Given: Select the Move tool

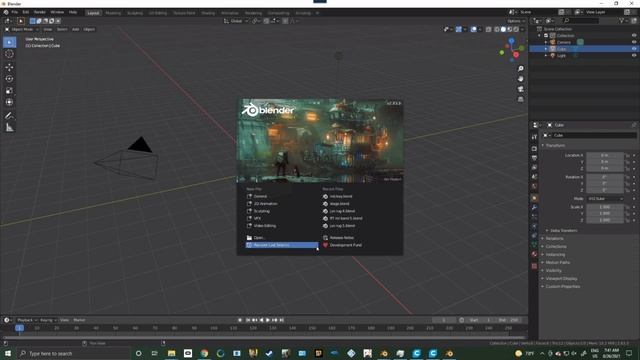Looking at the screenshot, I should click(9, 67).
